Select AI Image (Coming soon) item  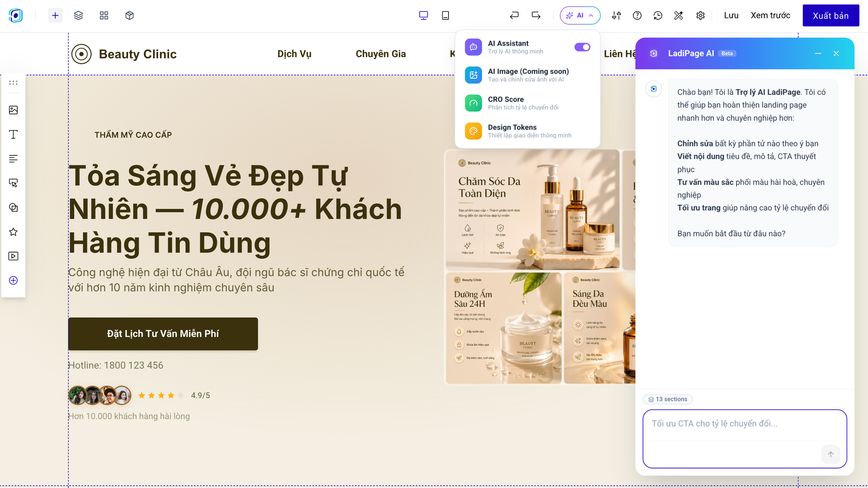528,75
